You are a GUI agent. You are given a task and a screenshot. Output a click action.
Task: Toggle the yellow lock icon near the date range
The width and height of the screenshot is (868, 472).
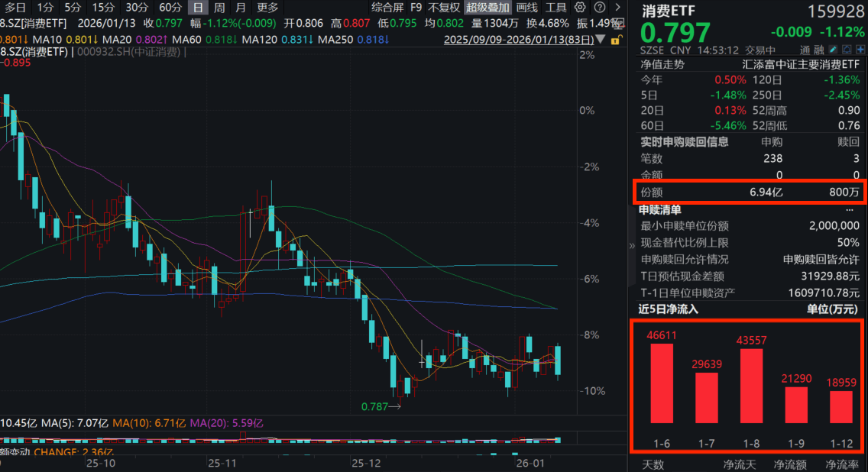pyautogui.click(x=615, y=40)
